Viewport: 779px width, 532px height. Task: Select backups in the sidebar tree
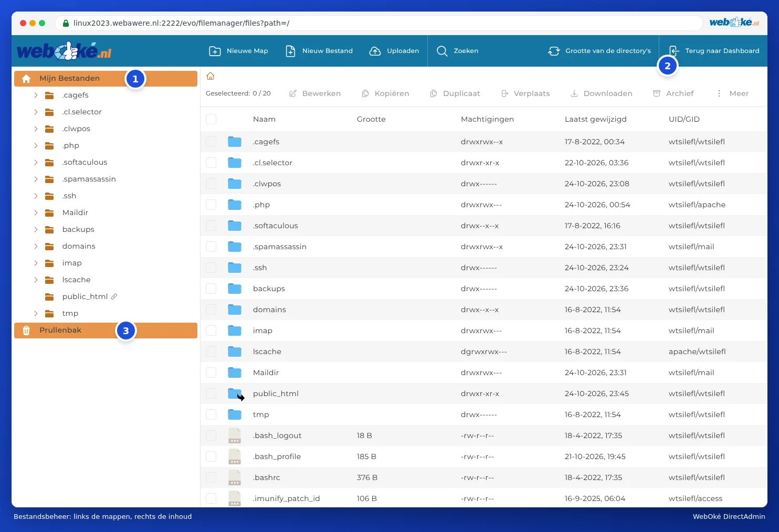pos(78,229)
